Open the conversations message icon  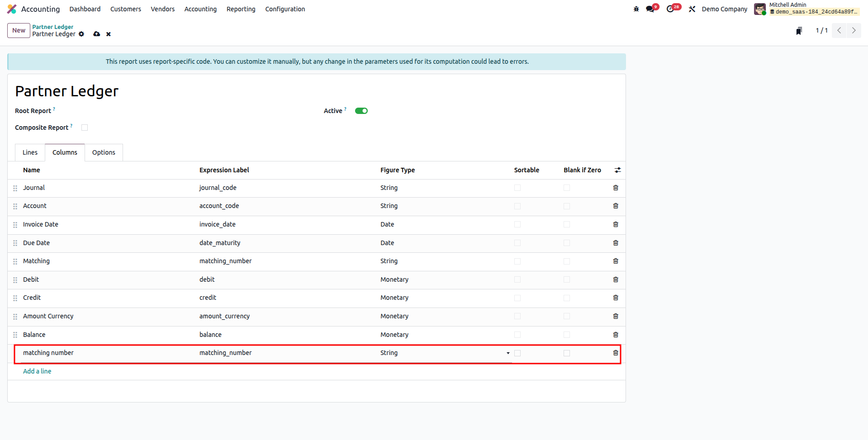click(650, 9)
